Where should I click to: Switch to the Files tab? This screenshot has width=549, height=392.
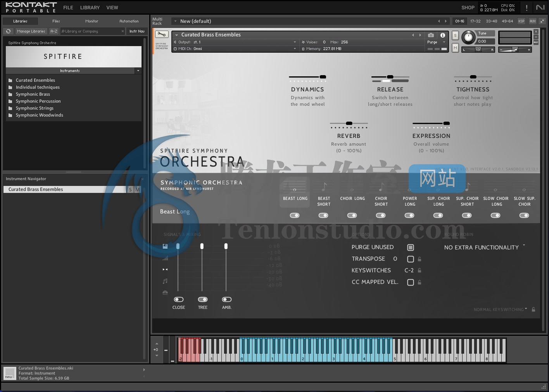click(56, 21)
